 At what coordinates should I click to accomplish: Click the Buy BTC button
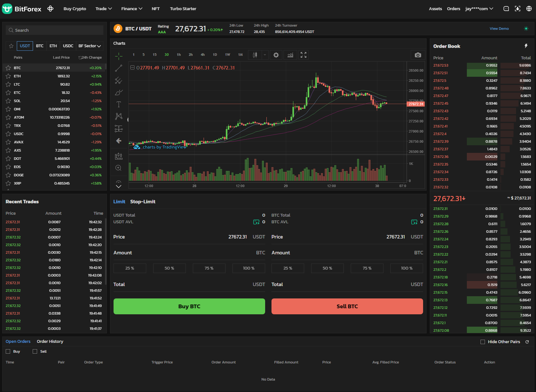click(x=189, y=306)
